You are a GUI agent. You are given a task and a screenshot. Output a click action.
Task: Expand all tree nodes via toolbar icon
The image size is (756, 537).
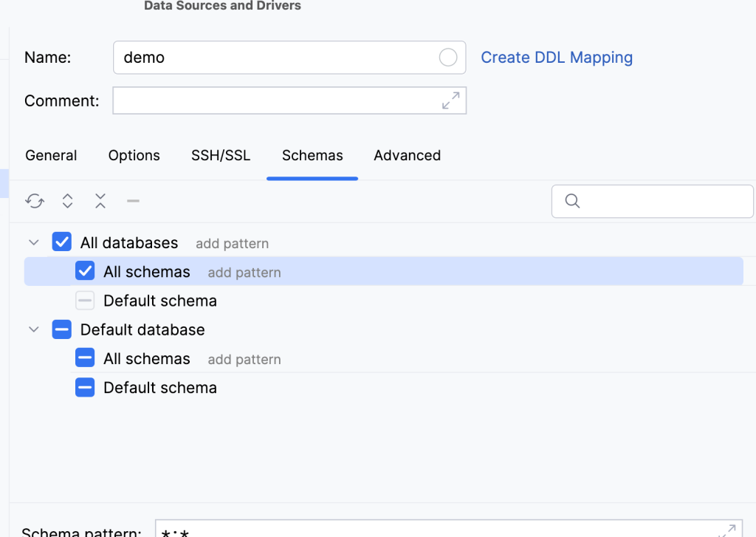tap(67, 200)
